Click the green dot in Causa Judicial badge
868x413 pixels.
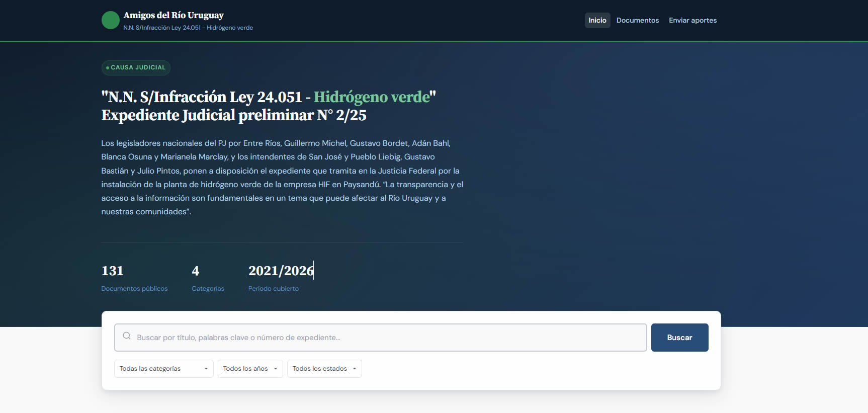click(108, 68)
